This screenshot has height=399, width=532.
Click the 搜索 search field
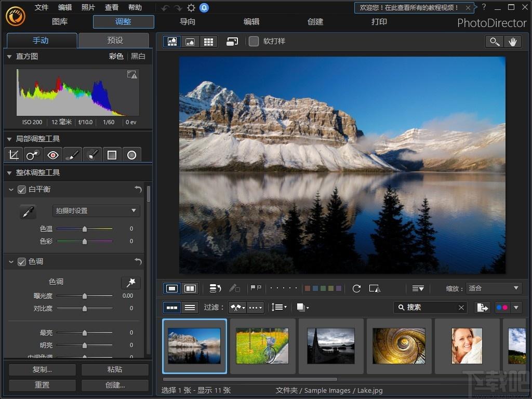430,308
